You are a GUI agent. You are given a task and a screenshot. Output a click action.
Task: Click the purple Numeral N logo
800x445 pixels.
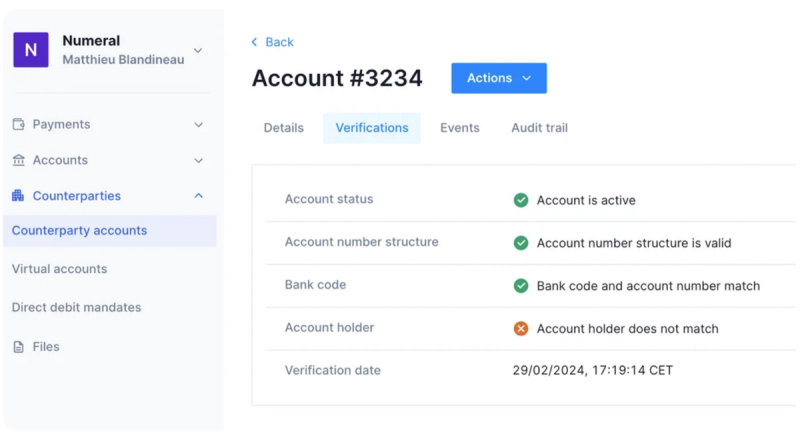(31, 50)
